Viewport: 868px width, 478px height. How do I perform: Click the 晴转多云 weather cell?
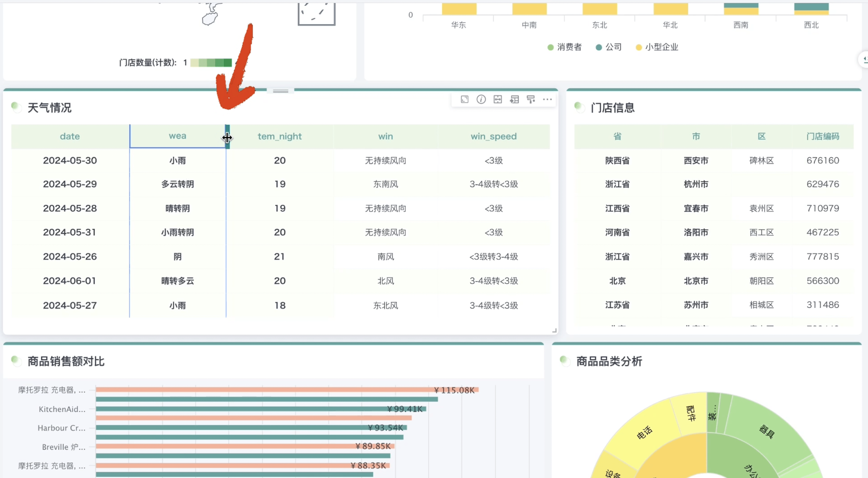coord(178,281)
